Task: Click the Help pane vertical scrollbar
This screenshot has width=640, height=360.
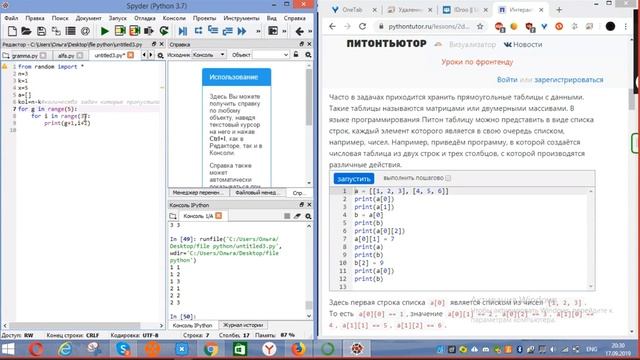Action: point(309,97)
